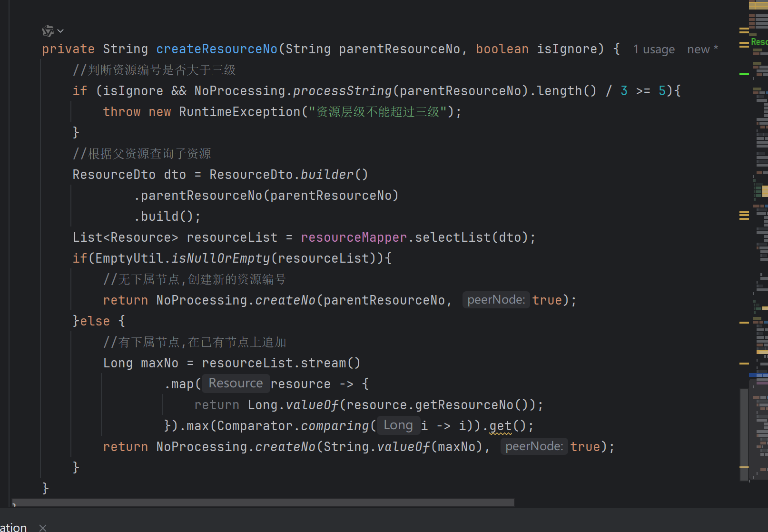Click the getResourceNo method call
The height and width of the screenshot is (532, 768).
click(x=464, y=405)
